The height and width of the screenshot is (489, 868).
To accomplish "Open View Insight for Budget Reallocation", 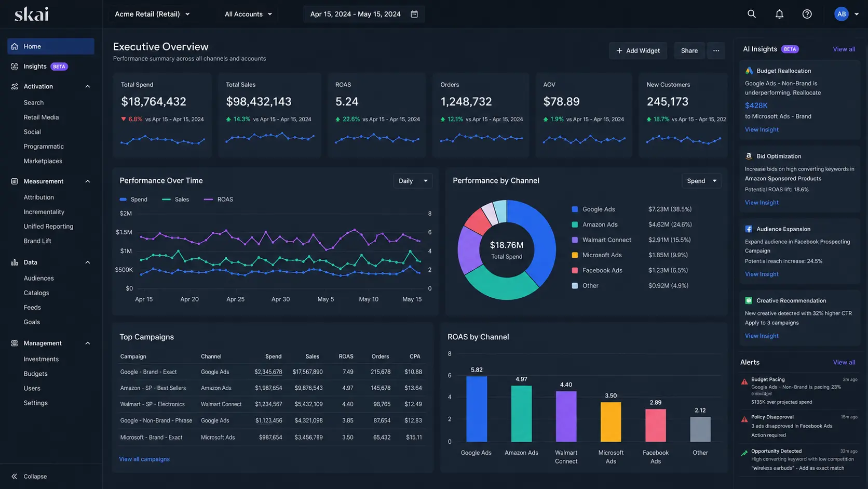I will coord(762,129).
